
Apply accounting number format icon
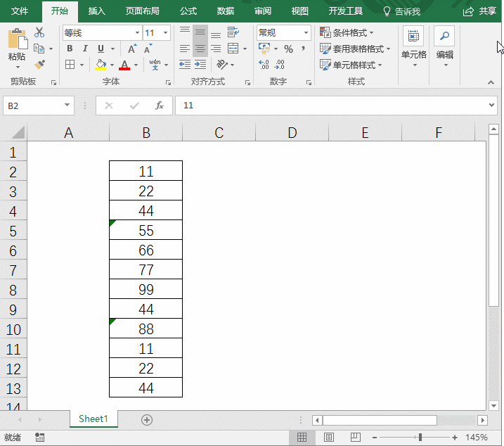coord(264,49)
